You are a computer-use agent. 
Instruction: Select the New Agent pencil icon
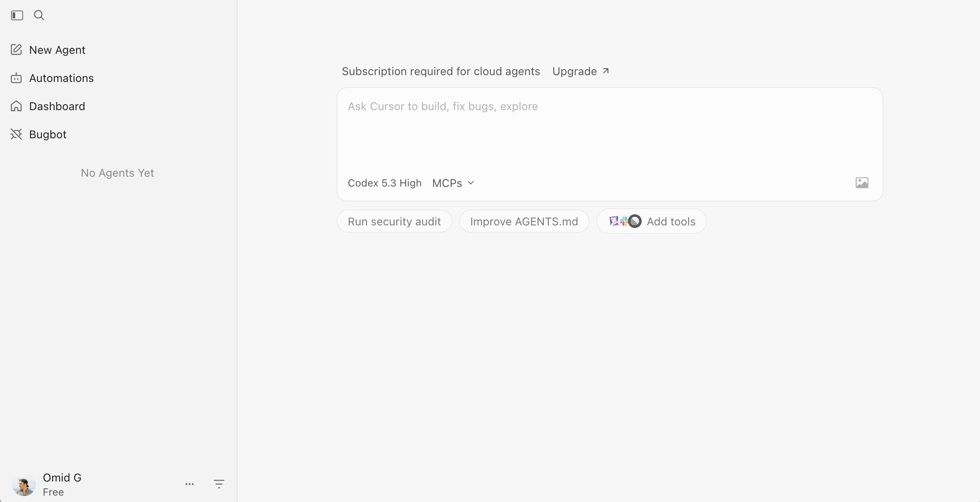(x=16, y=50)
